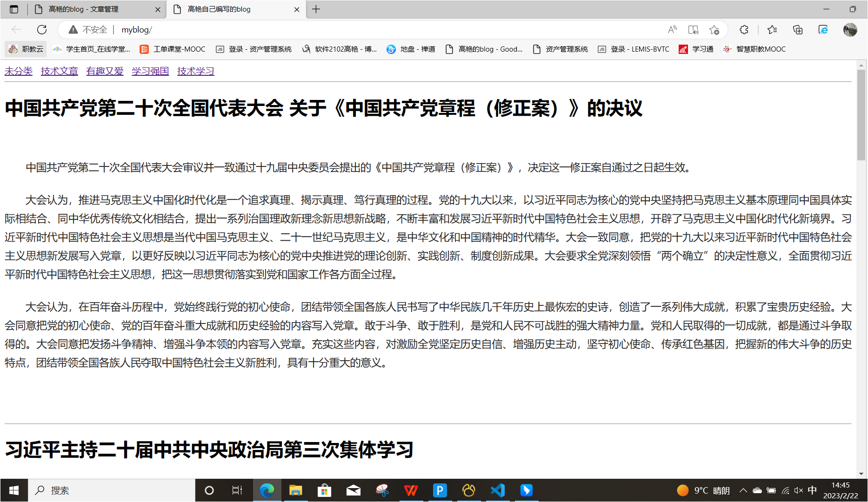Click the scrollbar down arrow

(861, 474)
